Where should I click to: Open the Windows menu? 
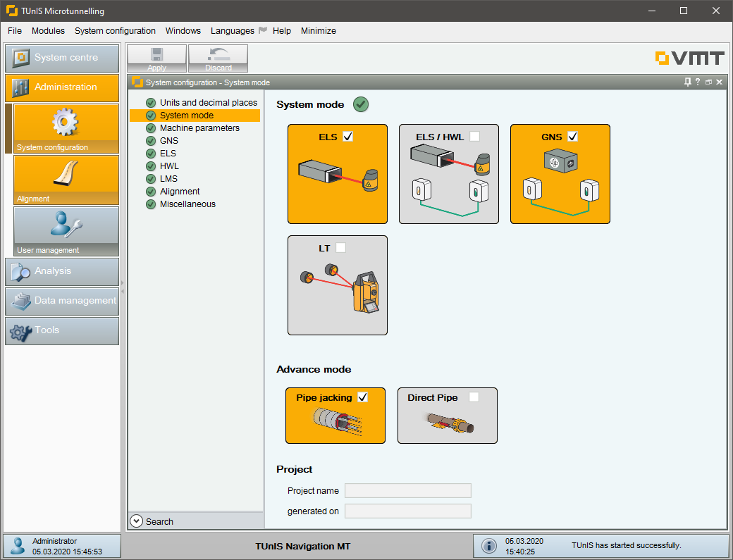(x=183, y=31)
